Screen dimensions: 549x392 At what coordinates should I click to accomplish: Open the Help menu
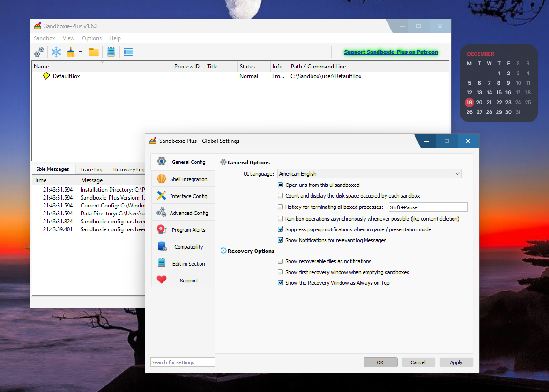pyautogui.click(x=115, y=38)
